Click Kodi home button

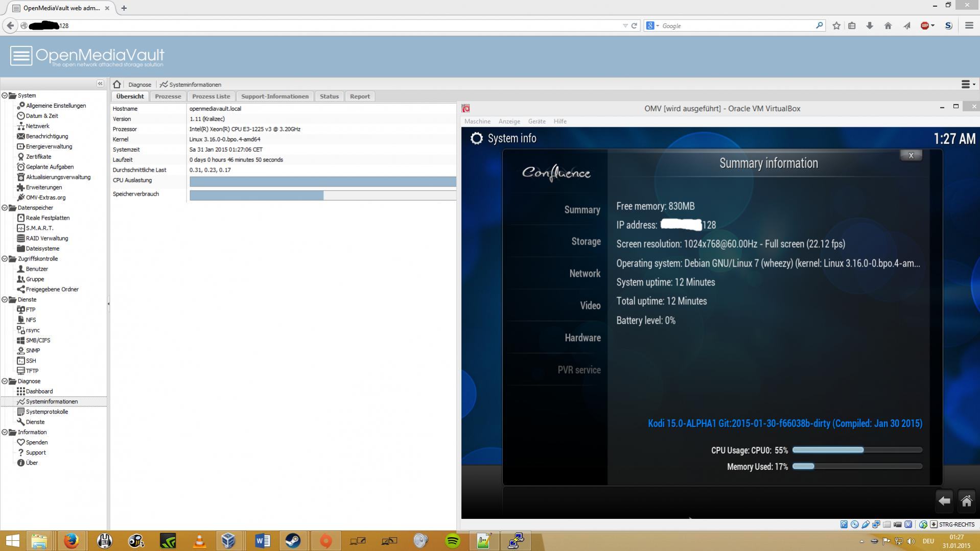coord(966,501)
